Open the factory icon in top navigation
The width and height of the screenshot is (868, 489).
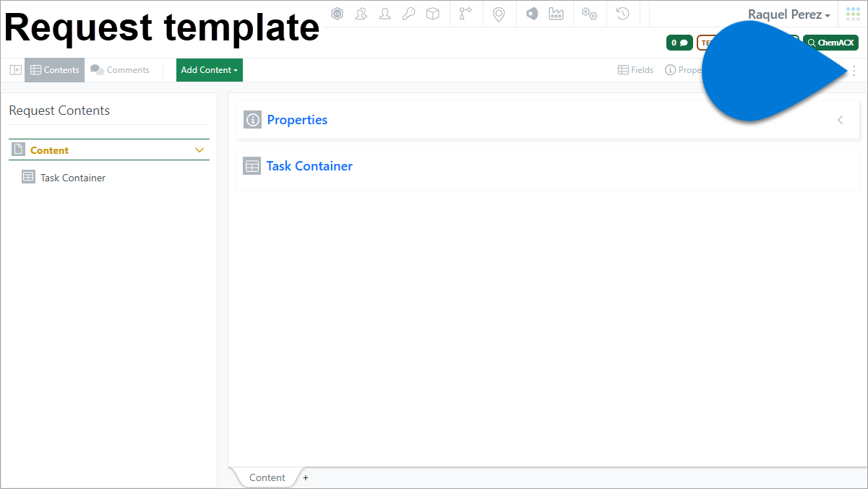pyautogui.click(x=556, y=14)
